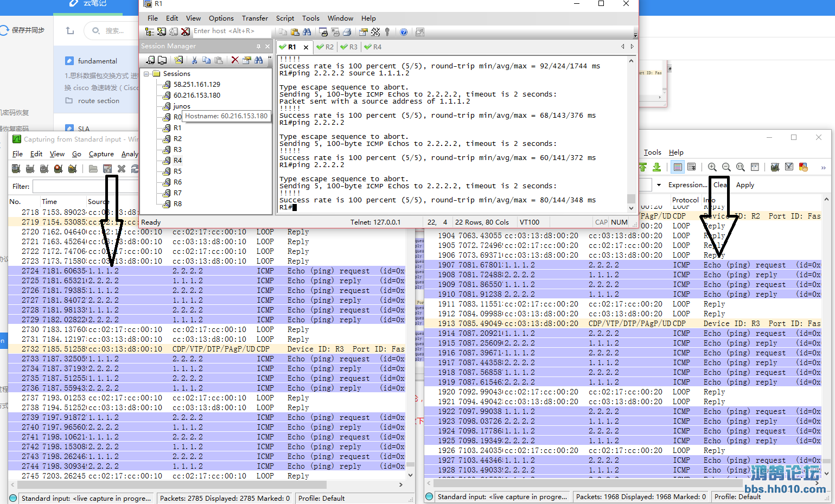This screenshot has height=504, width=835.
Task: Open the route section folder in cloud notes
Action: [x=98, y=100]
